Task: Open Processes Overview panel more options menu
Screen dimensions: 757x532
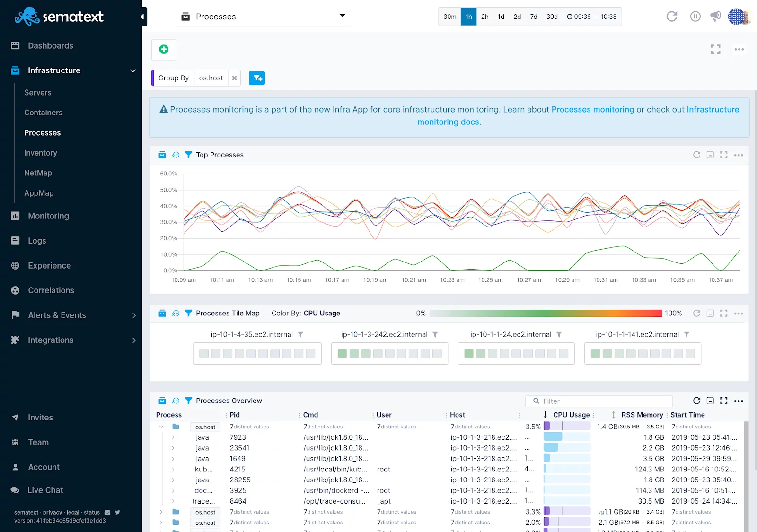Action: pyautogui.click(x=739, y=401)
